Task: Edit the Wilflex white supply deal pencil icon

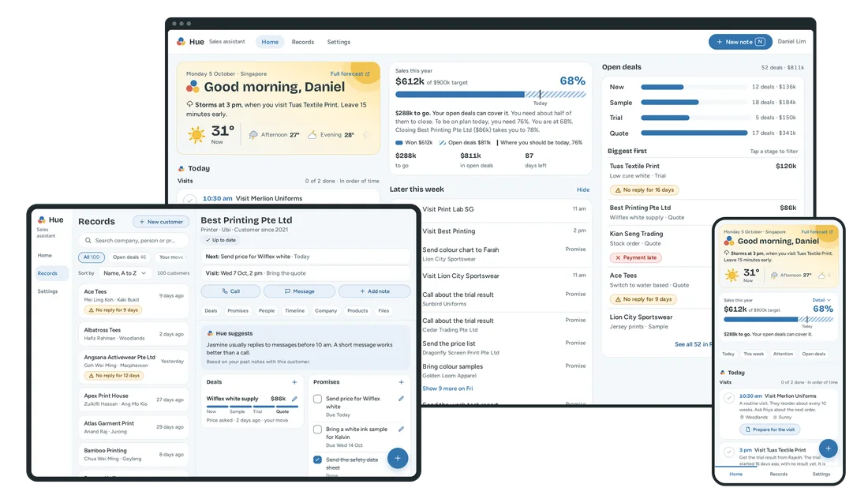Action: pyautogui.click(x=294, y=399)
